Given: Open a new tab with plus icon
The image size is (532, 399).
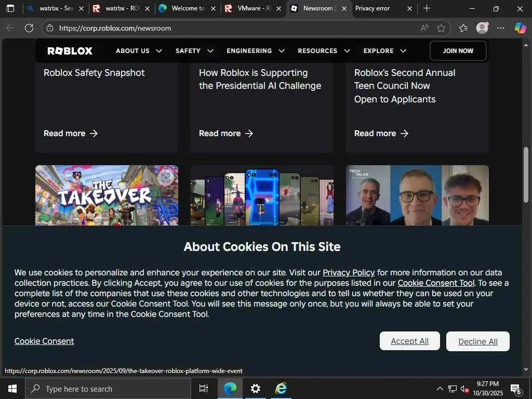Looking at the screenshot, I should pyautogui.click(x=427, y=8).
